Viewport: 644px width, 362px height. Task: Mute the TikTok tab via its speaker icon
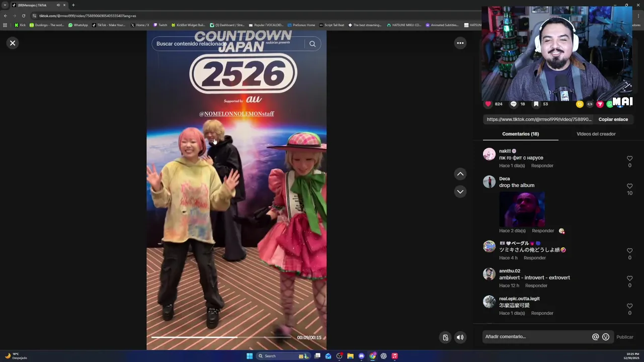[58, 5]
